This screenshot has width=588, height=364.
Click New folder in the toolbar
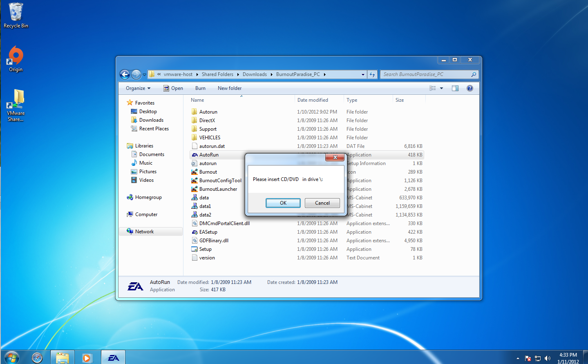click(230, 88)
